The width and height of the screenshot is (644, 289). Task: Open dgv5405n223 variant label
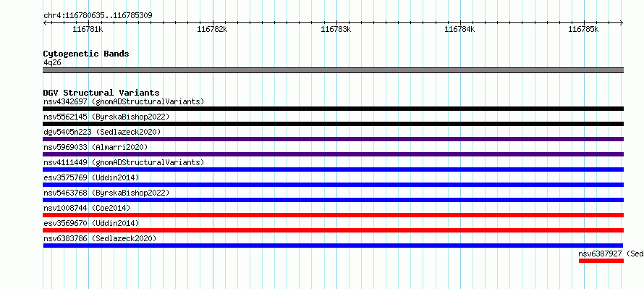pos(102,132)
